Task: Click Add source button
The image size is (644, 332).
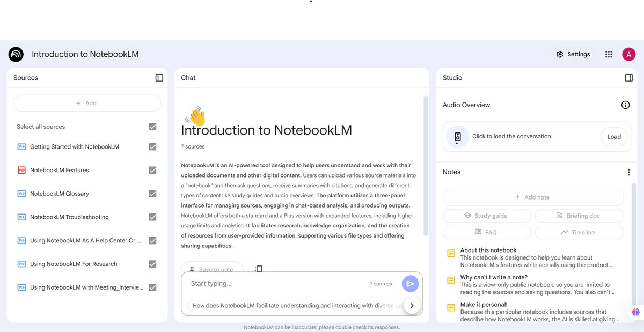Action: pyautogui.click(x=87, y=103)
